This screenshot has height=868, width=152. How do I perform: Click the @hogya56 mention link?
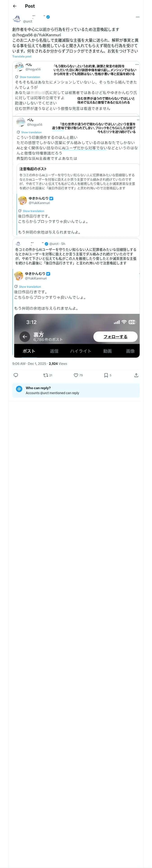pos(22,35)
